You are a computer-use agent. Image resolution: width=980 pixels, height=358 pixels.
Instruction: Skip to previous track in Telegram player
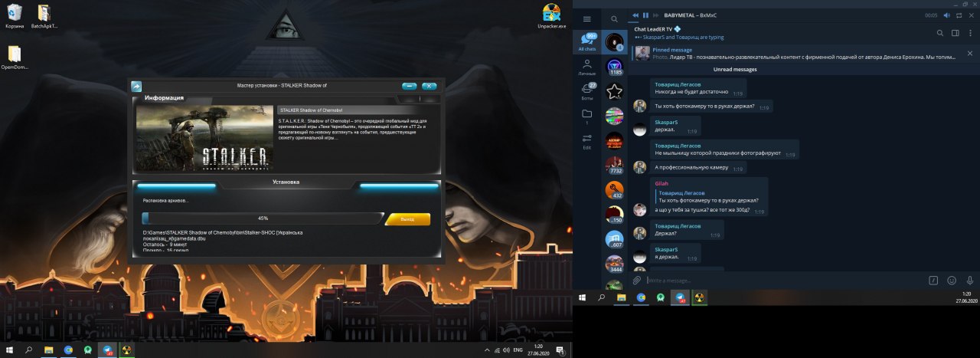(635, 15)
